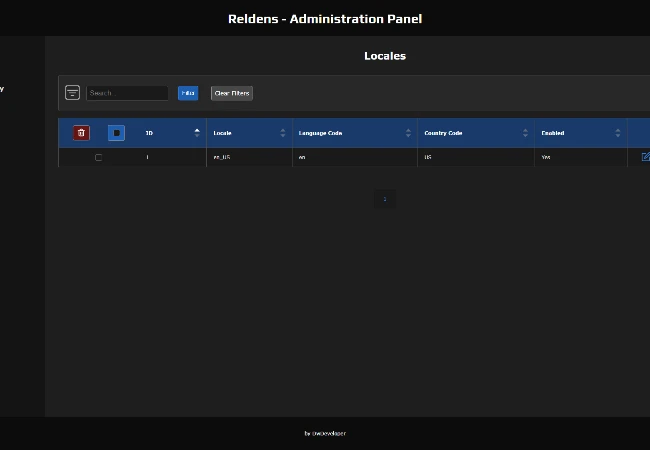Viewport: 650px width, 450px height.
Task: Select the 'en' language code cell
Action: [x=355, y=157]
